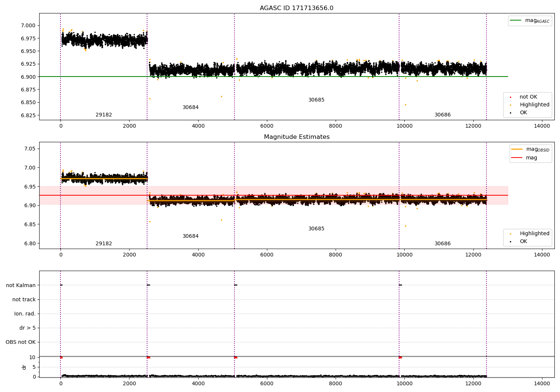Click the 'Ion. rad.' axis label
The image size is (560, 392).
tap(25, 314)
